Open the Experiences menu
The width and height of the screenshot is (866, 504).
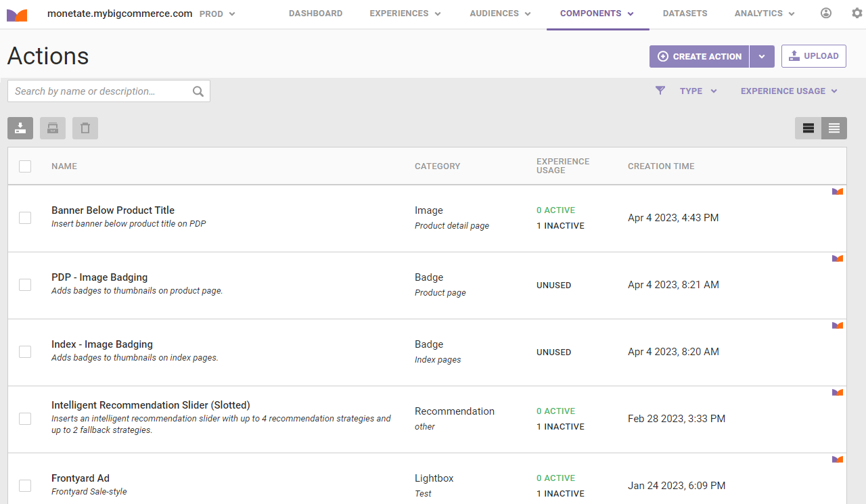click(x=405, y=14)
